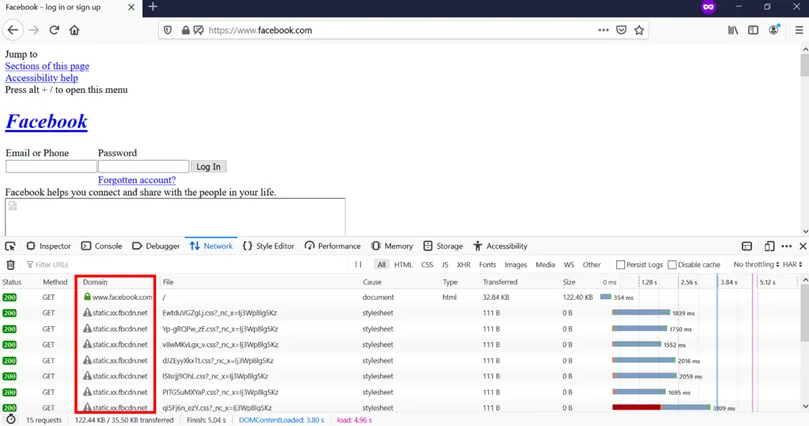Show site security padlock info
This screenshot has width=809, height=426.
click(185, 30)
